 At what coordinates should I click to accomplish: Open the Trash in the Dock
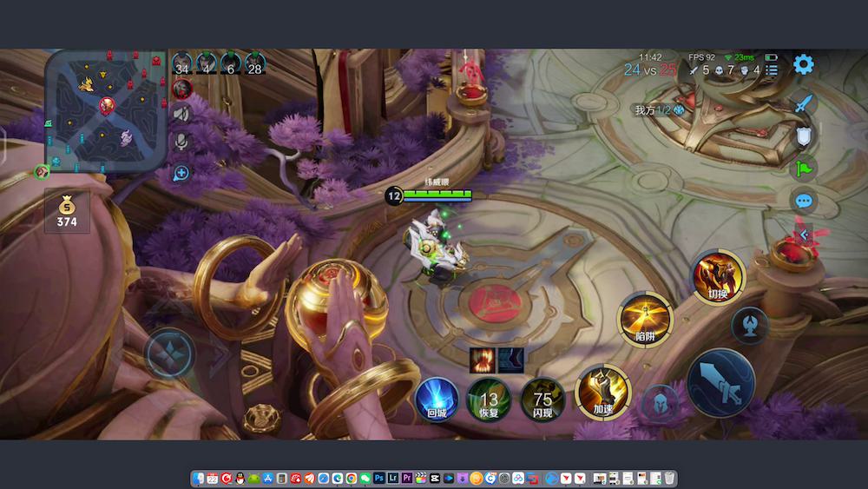point(669,478)
